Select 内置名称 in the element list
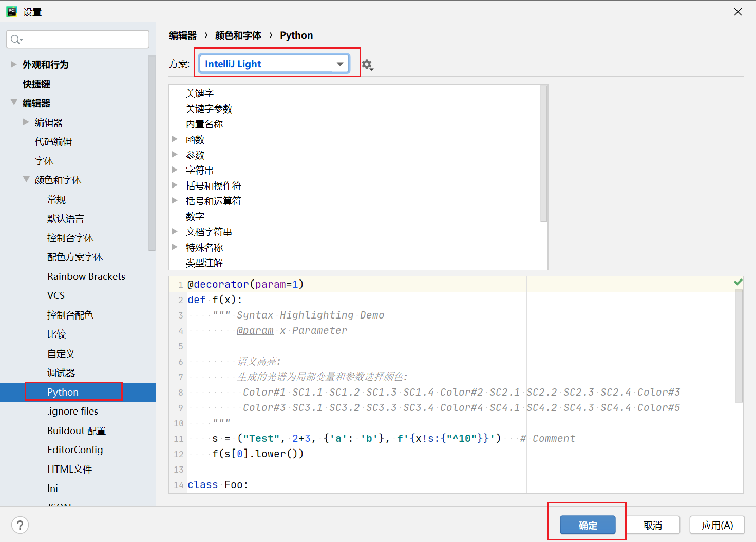The width and height of the screenshot is (756, 542). point(204,124)
